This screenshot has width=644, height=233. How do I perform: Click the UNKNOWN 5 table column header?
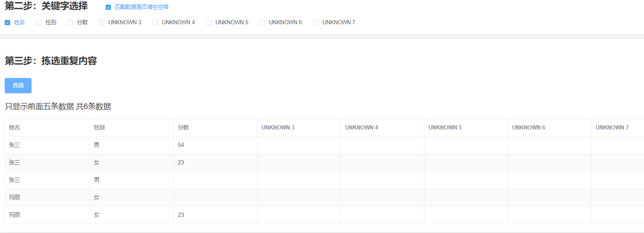click(x=466, y=128)
